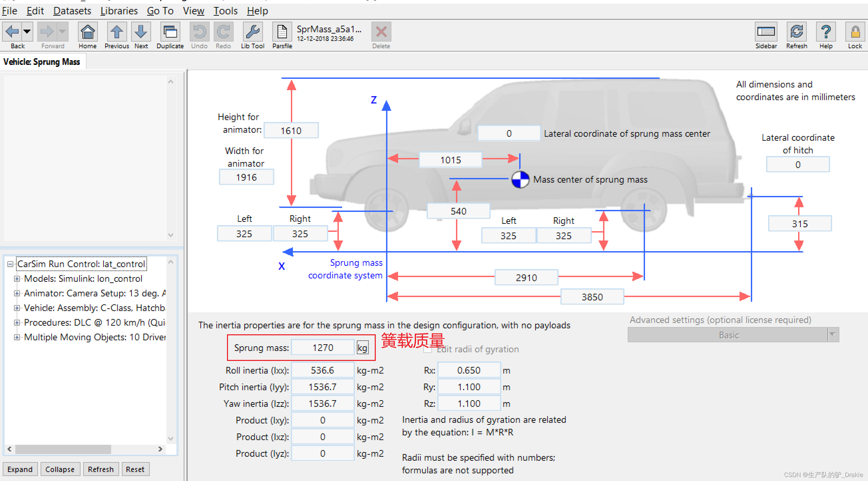This screenshot has width=868, height=481.
Task: Toggle the Lock padlock icon
Action: coord(855,32)
